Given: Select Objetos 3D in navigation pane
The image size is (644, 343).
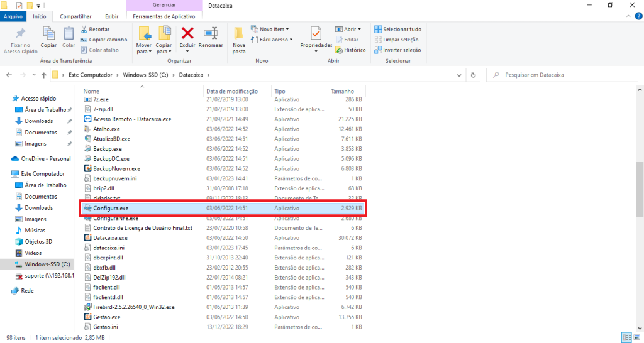Looking at the screenshot, I should click(x=34, y=242).
